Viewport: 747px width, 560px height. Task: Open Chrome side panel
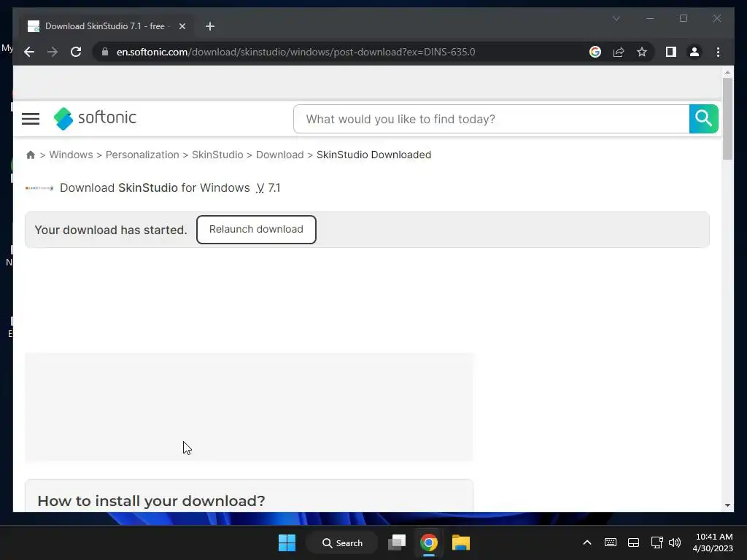pos(671,52)
